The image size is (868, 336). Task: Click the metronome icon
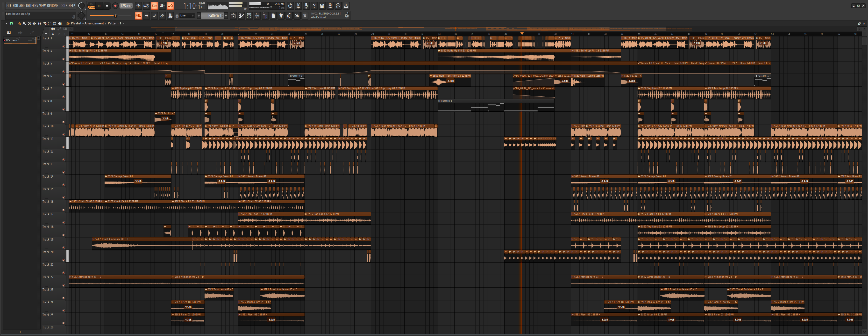(138, 6)
